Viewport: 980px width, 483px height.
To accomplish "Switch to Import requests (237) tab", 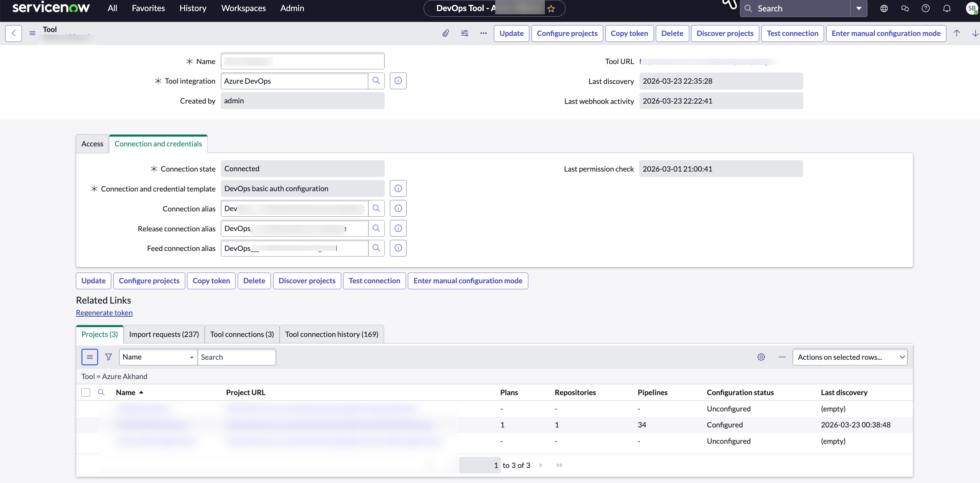I will pos(164,334).
